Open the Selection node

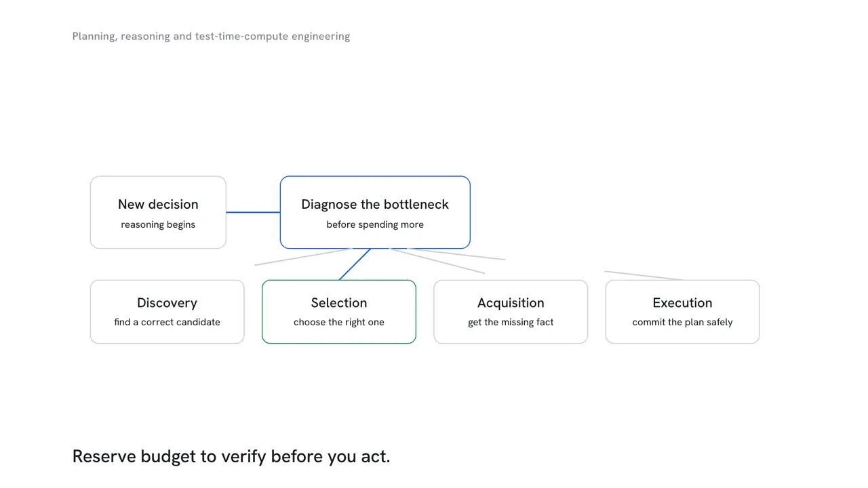339,312
